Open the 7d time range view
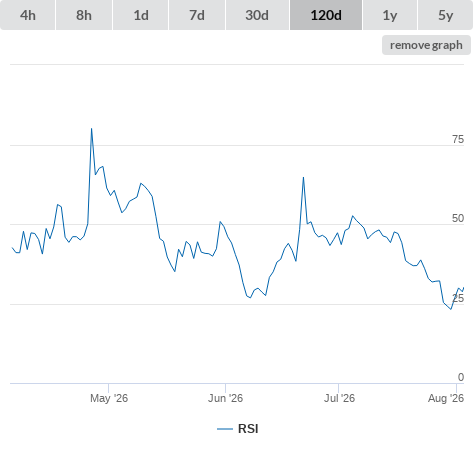The height and width of the screenshot is (455, 474). (x=197, y=15)
